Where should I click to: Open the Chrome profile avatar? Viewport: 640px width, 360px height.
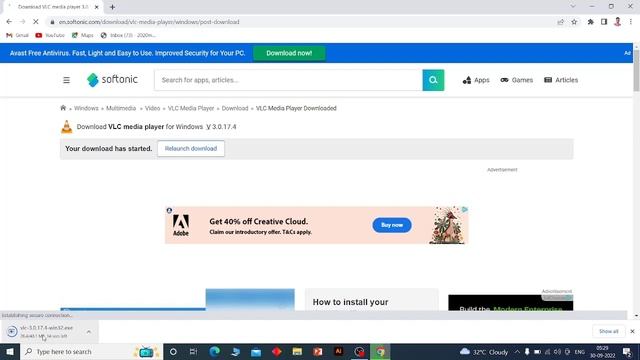[618, 22]
